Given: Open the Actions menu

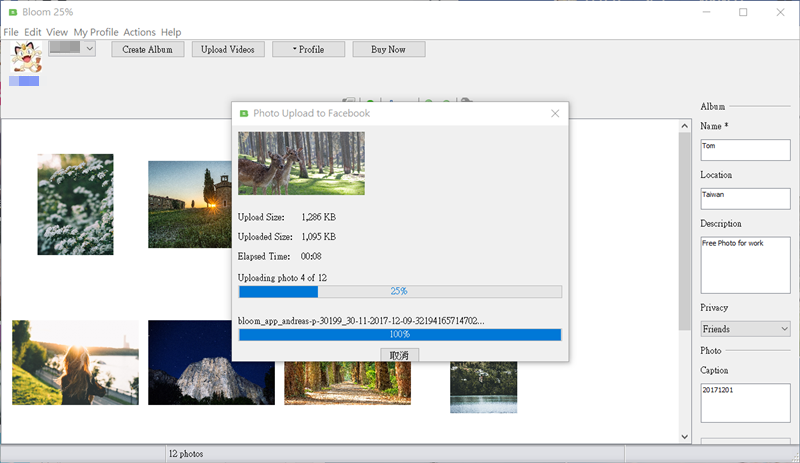Looking at the screenshot, I should (x=139, y=32).
